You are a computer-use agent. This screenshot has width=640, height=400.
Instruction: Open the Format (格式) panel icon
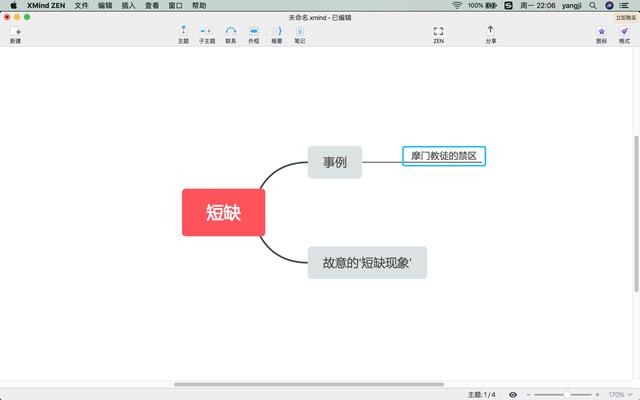624,35
